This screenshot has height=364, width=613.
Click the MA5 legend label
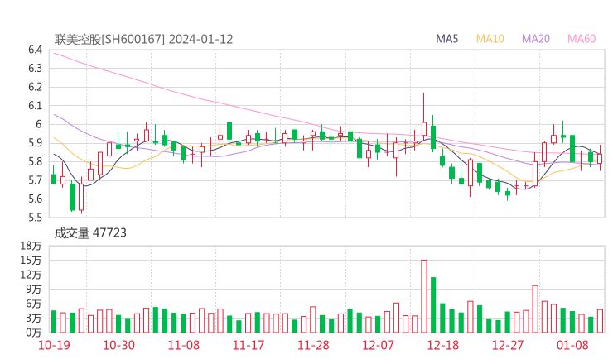pyautogui.click(x=446, y=39)
